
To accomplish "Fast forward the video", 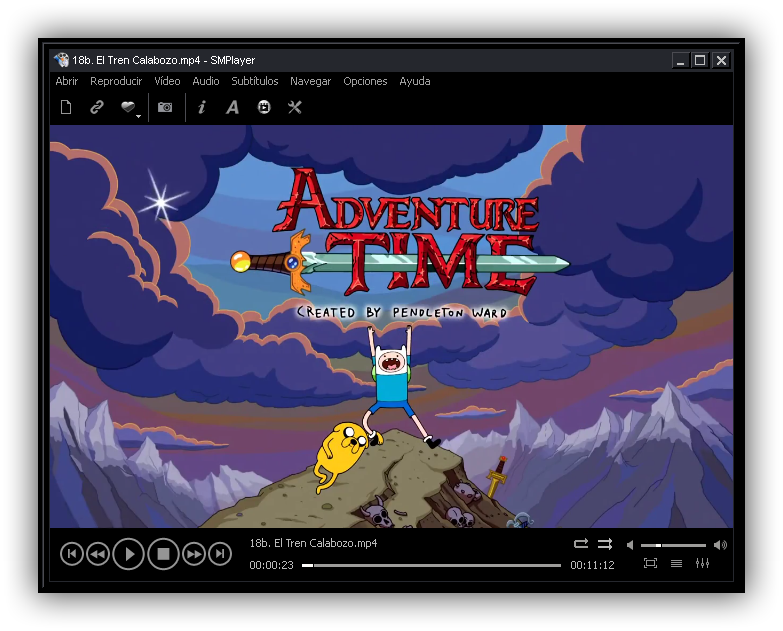I will tap(194, 554).
